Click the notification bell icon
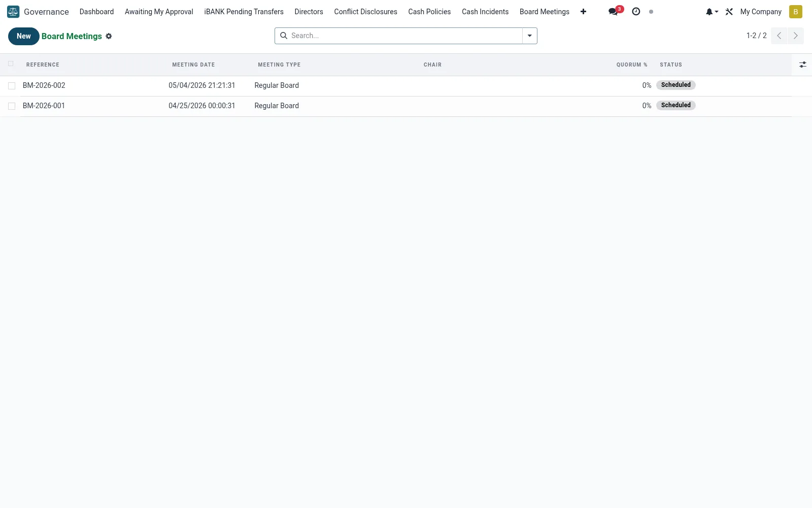Screen dimensions: 812x508 pyautogui.click(x=712, y=12)
